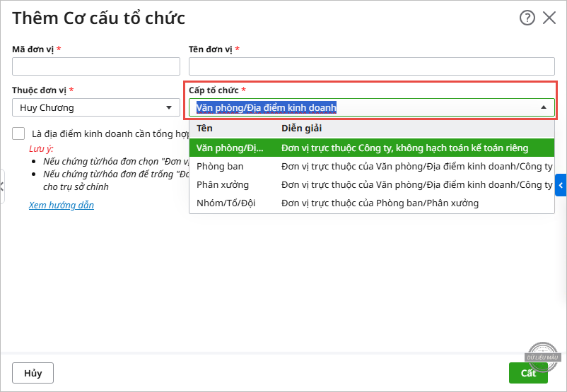Click the help question mark icon

(527, 18)
